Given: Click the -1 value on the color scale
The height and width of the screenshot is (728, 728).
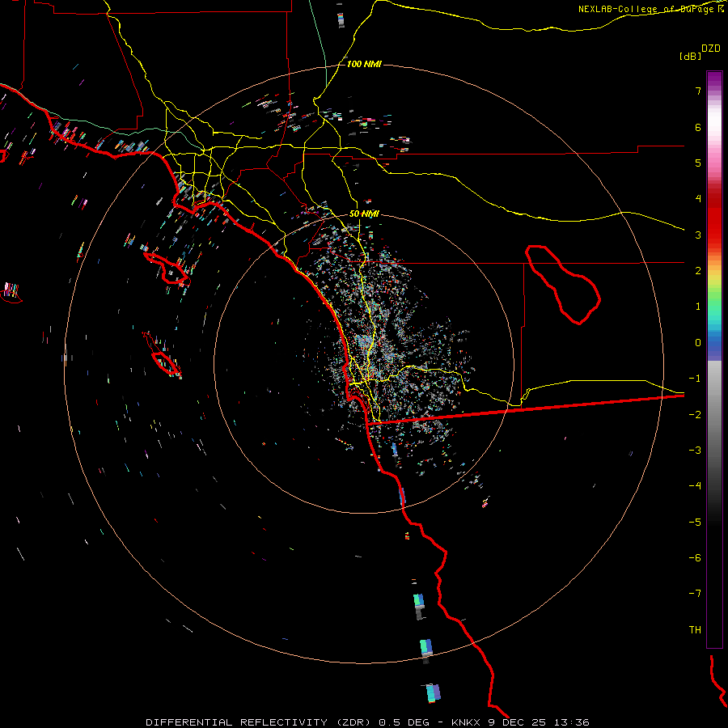Looking at the screenshot, I should [695, 379].
